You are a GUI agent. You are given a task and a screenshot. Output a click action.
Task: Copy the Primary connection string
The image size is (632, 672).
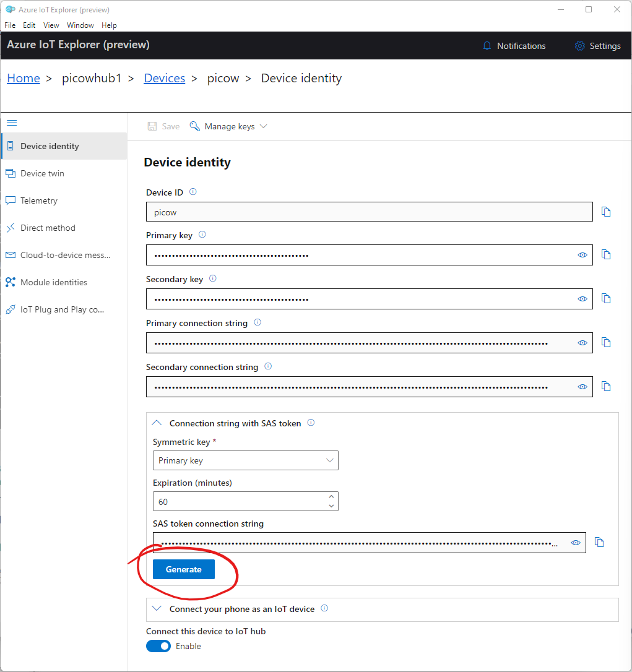pyautogui.click(x=606, y=342)
